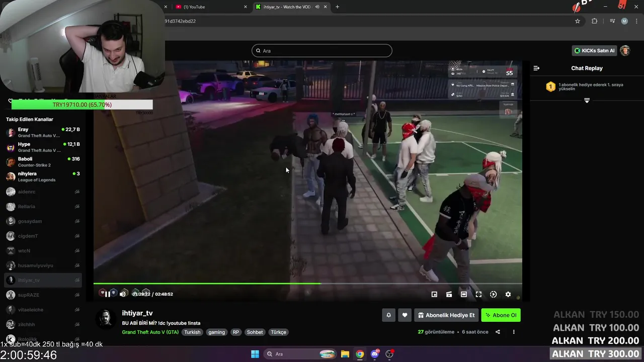This screenshot has width=644, height=362.
Task: Open Rellaria offline channel in the sidebar
Action: tap(43, 206)
